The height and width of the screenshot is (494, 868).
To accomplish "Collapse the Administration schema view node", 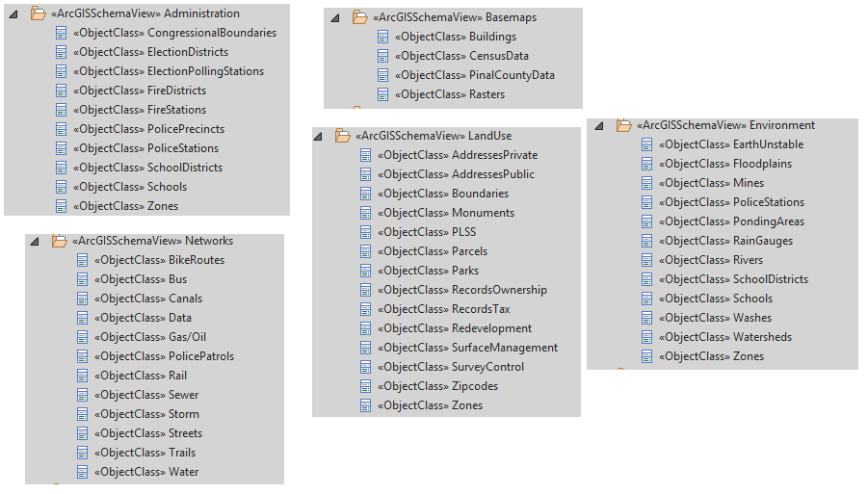I will 13,14.
